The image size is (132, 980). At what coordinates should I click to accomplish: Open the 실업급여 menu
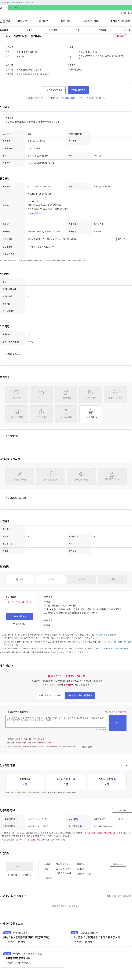65,21
